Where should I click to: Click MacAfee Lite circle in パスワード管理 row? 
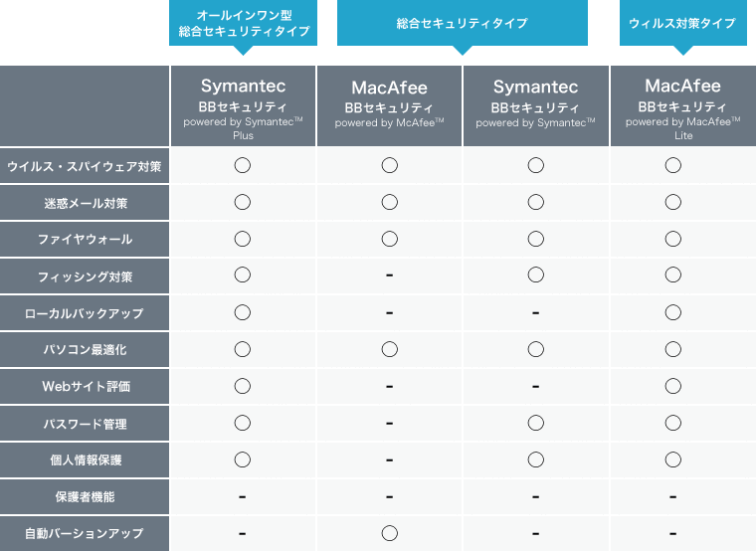(673, 423)
